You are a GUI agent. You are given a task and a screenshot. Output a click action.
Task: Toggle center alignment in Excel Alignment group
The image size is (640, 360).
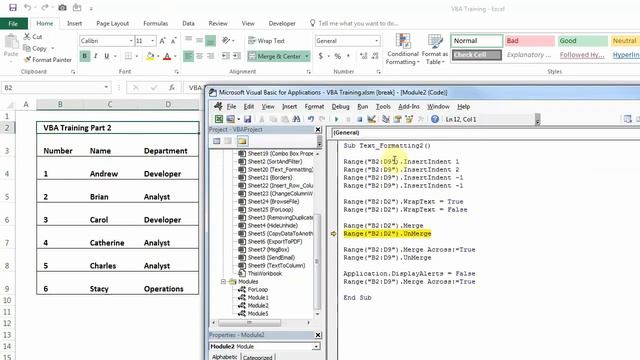[x=200, y=56]
